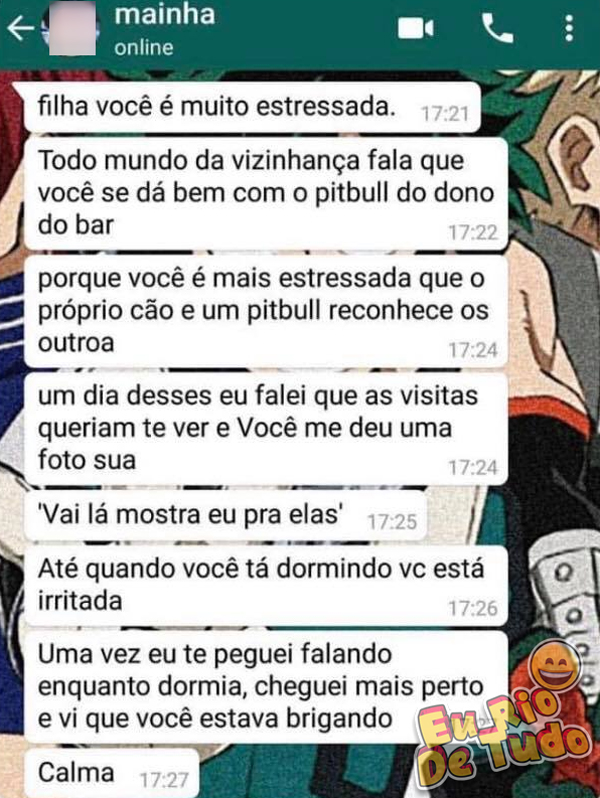This screenshot has height=798, width=600.
Task: Tap the 17:21 timestamp of first message
Action: (x=445, y=114)
